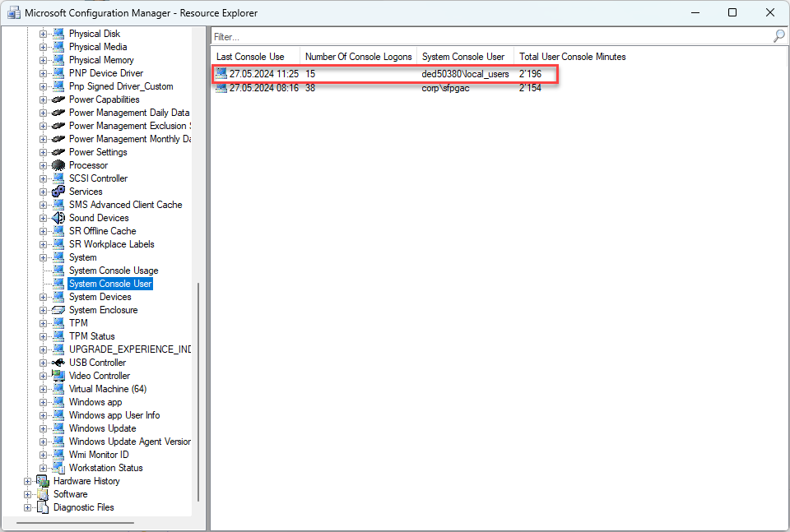Click in the Filter input field
Screen dimensions: 790x532
pos(492,37)
